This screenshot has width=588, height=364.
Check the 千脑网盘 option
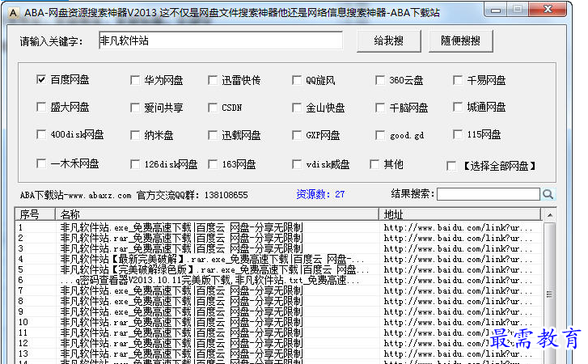click(380, 108)
